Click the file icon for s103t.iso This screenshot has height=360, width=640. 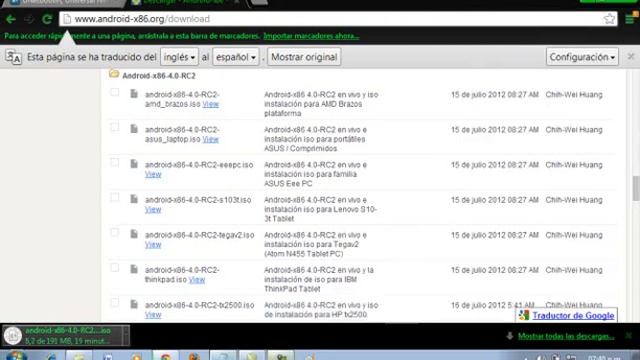[134, 199]
